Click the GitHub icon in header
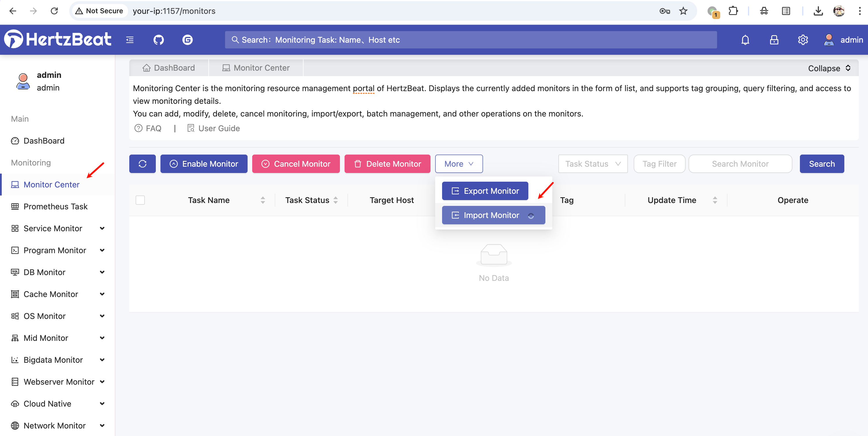The width and height of the screenshot is (868, 436). [158, 40]
